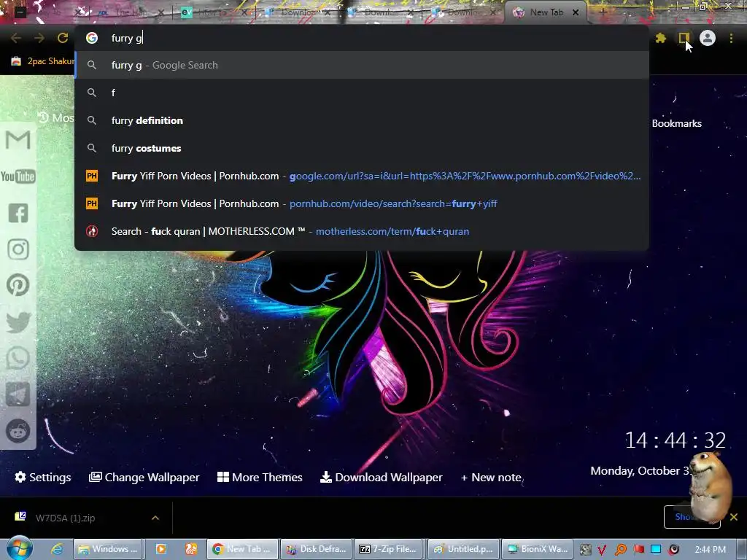
Task: Select the 'f' search suggestion
Action: pyautogui.click(x=362, y=93)
